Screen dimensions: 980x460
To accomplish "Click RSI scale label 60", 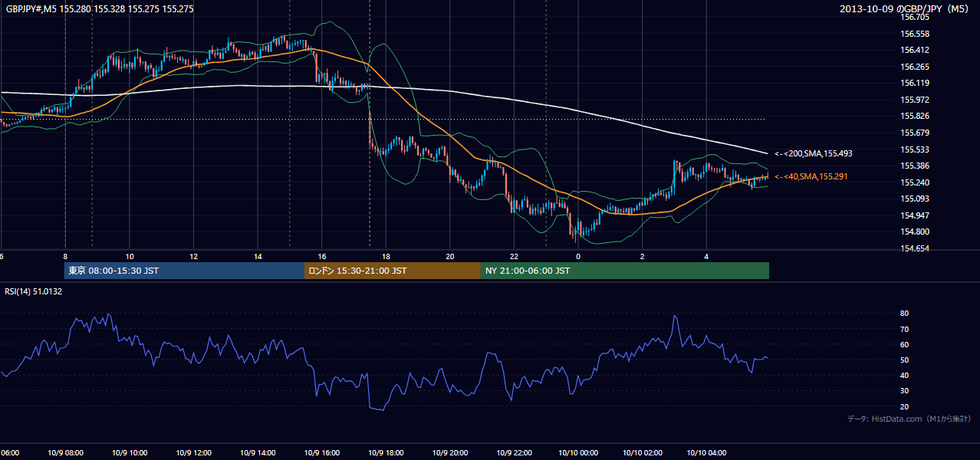I will tap(905, 344).
